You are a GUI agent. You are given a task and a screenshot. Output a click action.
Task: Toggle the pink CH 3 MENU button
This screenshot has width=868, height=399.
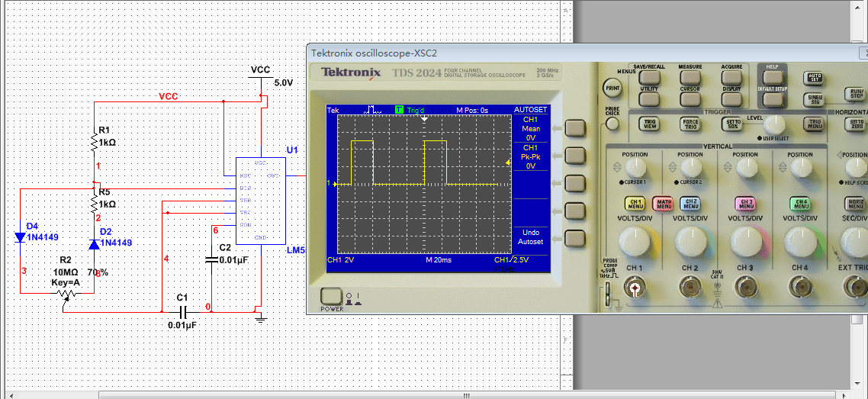[745, 203]
